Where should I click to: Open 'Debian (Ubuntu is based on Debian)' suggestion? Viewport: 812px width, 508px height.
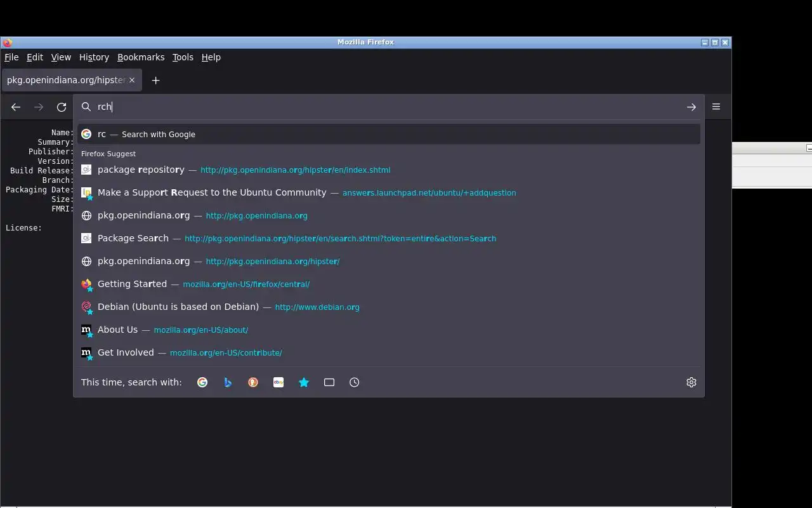point(389,307)
